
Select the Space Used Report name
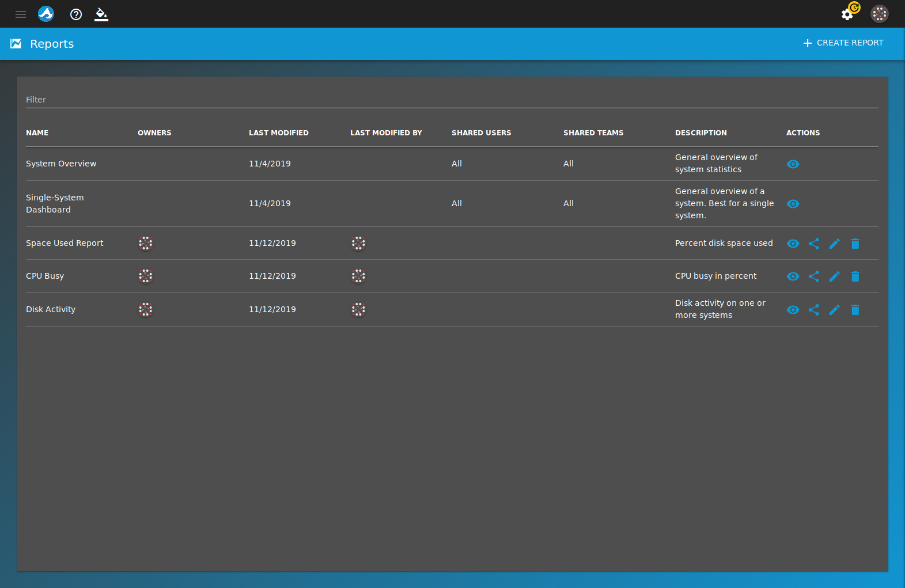[x=65, y=243]
